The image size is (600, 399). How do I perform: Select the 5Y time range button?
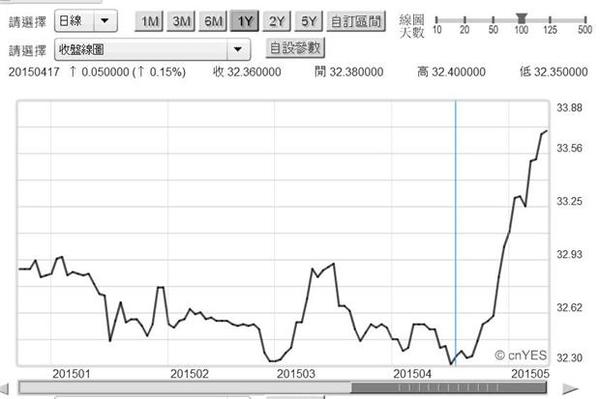pos(309,21)
